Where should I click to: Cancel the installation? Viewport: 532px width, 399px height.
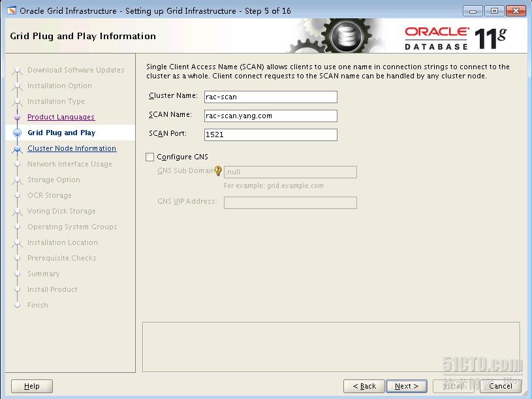click(x=501, y=386)
